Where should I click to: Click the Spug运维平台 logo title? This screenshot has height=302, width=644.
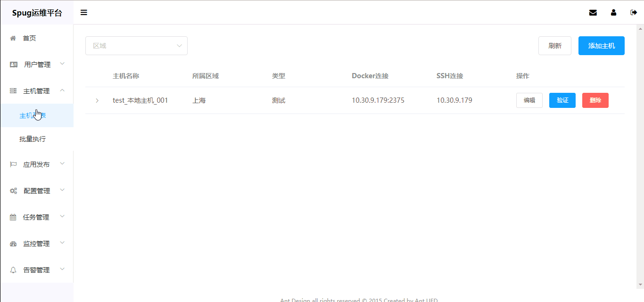[37, 13]
